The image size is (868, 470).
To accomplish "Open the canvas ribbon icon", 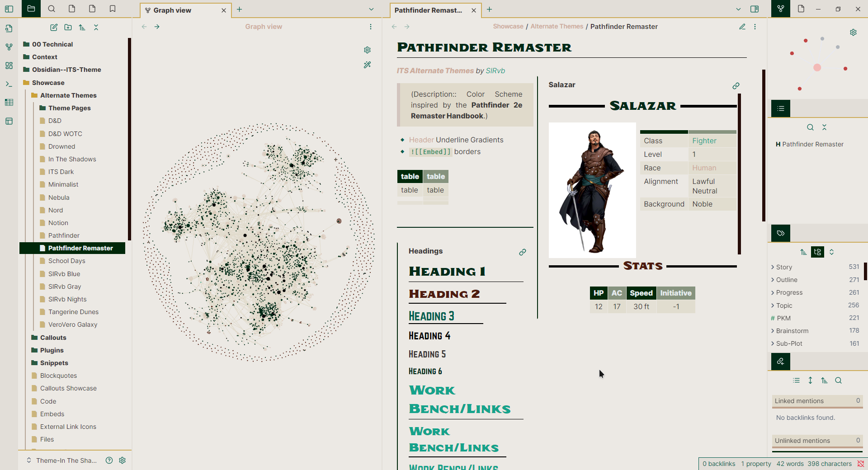I will click(9, 66).
